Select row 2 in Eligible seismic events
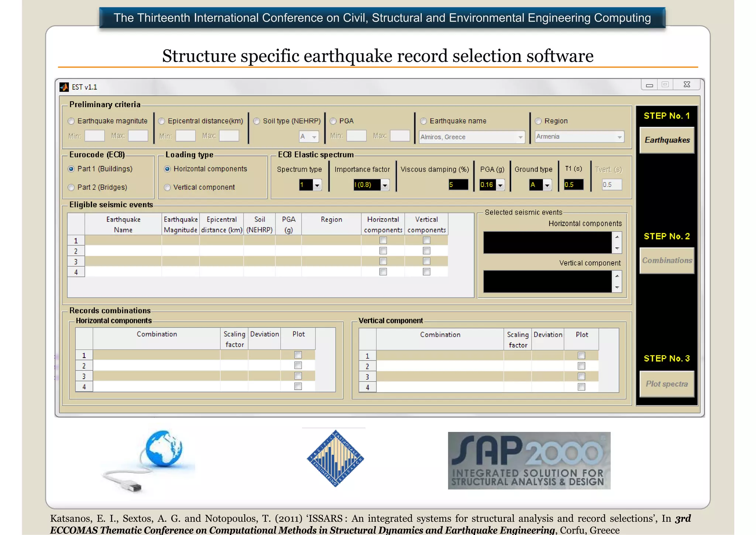 76,251
